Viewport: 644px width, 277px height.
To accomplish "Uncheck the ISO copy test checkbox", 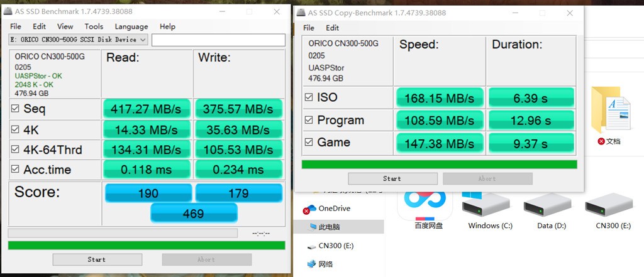I will pyautogui.click(x=309, y=97).
